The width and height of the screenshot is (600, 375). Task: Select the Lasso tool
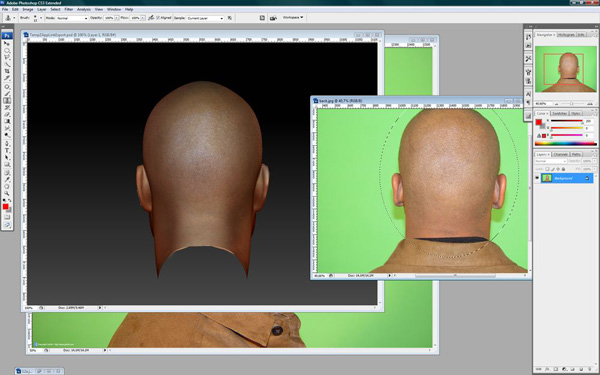point(7,57)
